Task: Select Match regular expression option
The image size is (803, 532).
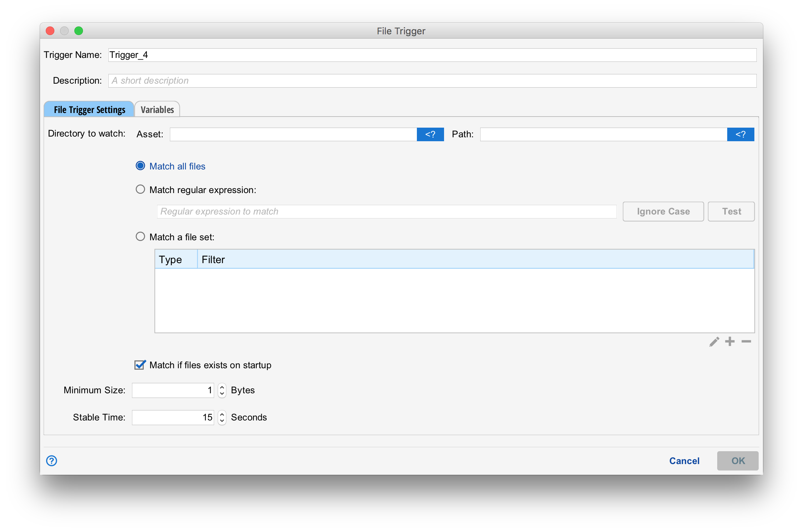Action: point(141,189)
